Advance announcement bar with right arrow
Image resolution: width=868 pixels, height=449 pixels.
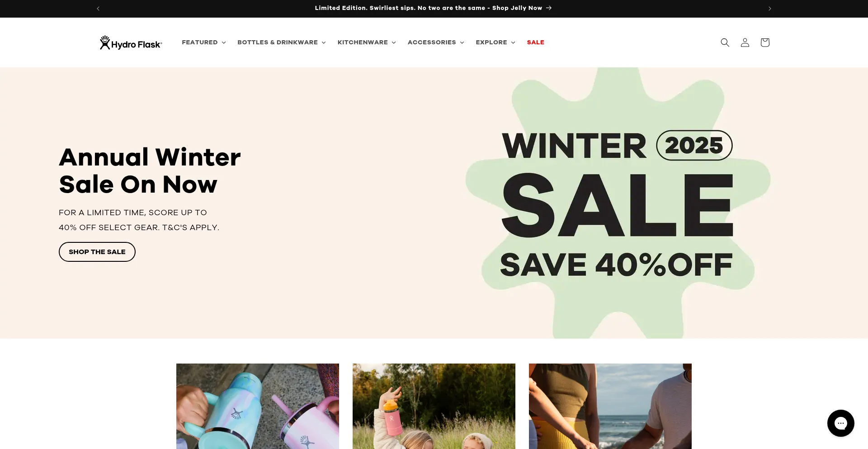click(x=769, y=9)
